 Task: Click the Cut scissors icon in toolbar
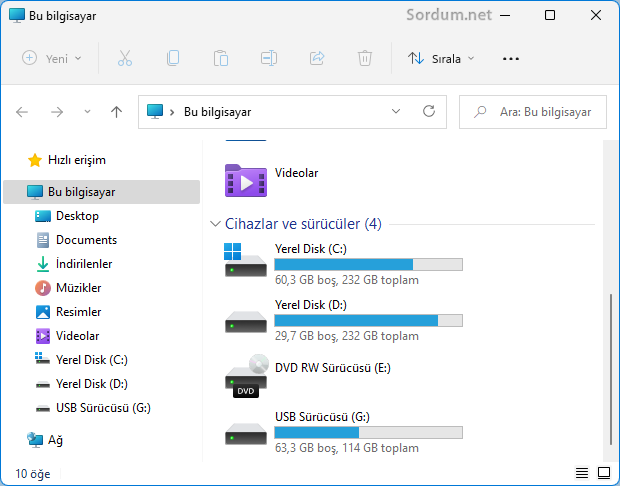[125, 58]
